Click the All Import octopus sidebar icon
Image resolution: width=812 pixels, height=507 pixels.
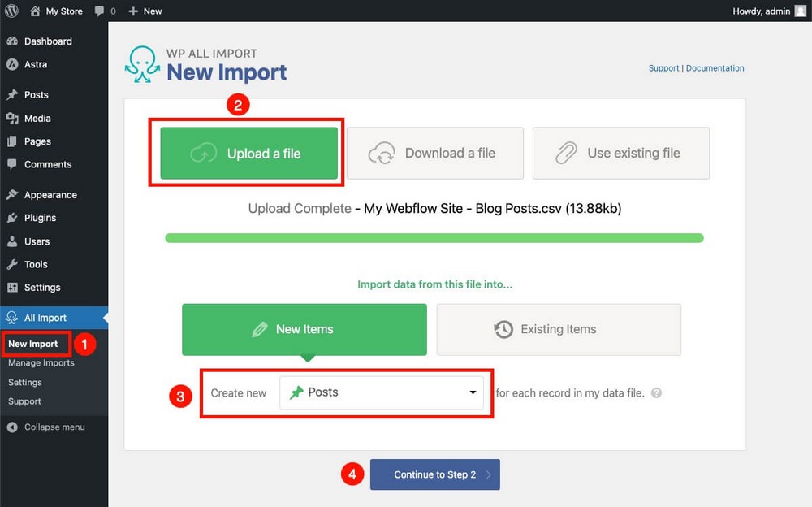tap(12, 317)
